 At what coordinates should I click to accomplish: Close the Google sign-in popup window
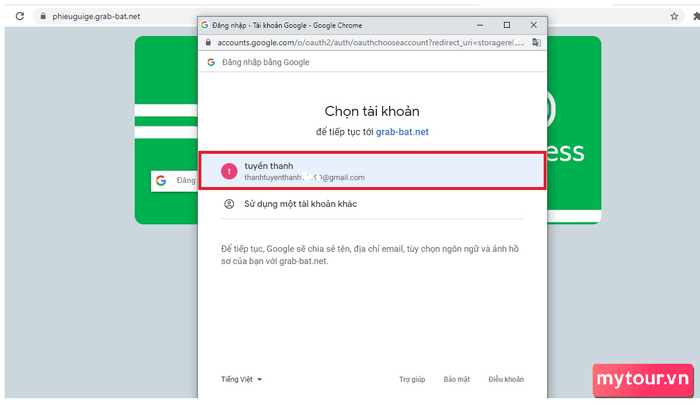coord(533,25)
